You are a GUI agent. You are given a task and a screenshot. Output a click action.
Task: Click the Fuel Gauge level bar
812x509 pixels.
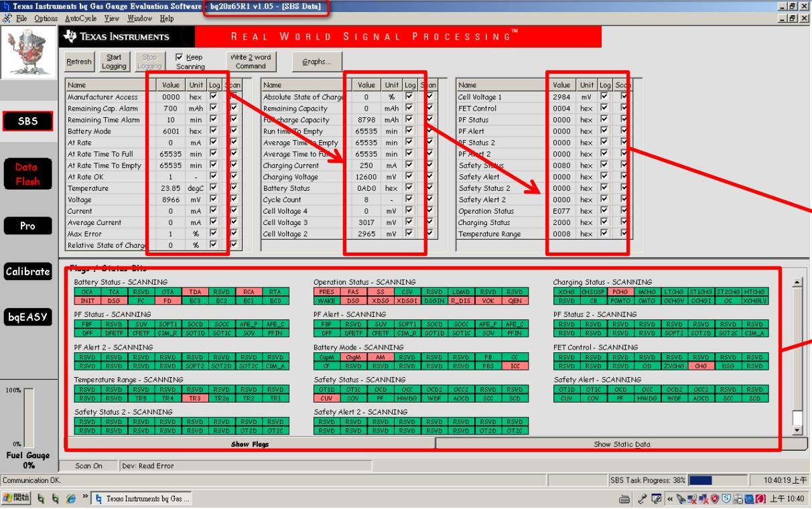click(29, 417)
